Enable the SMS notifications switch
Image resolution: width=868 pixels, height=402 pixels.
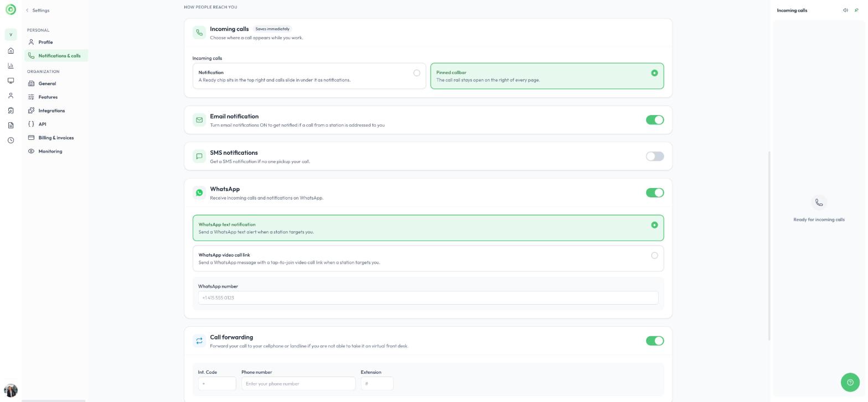655,156
